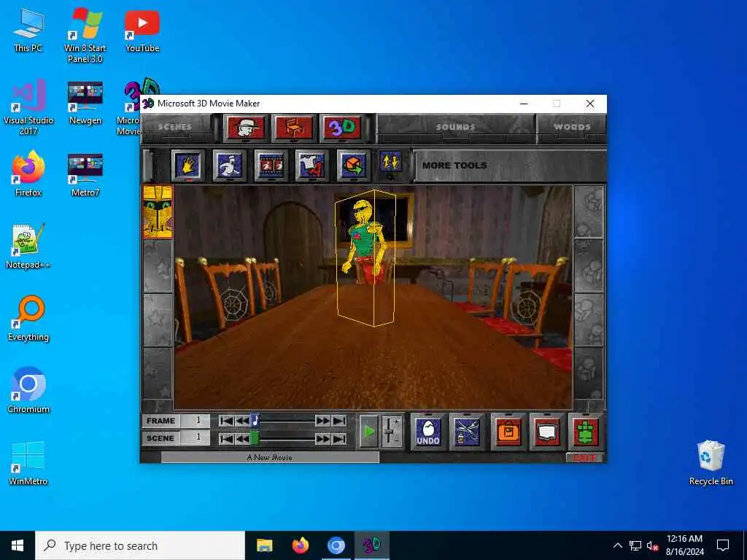The width and height of the screenshot is (747, 560).
Task: Open the Chromium desktop shortcut
Action: coord(28,391)
